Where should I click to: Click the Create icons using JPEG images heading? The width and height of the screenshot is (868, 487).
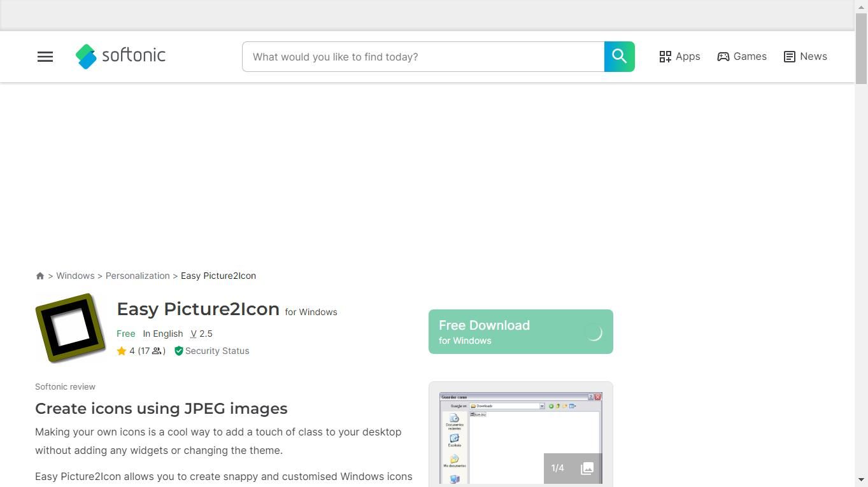[161, 408]
